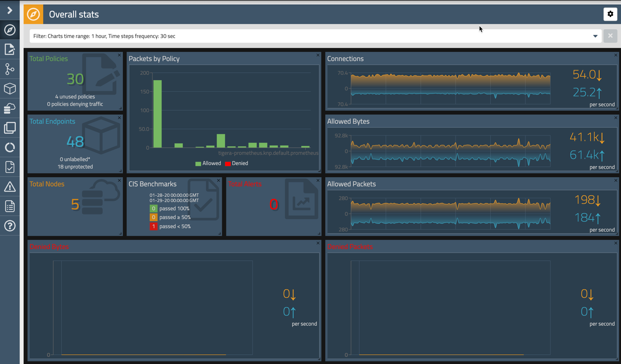Click '0 policies denying traffic' text
Screen dimensions: 621x364
point(75,104)
